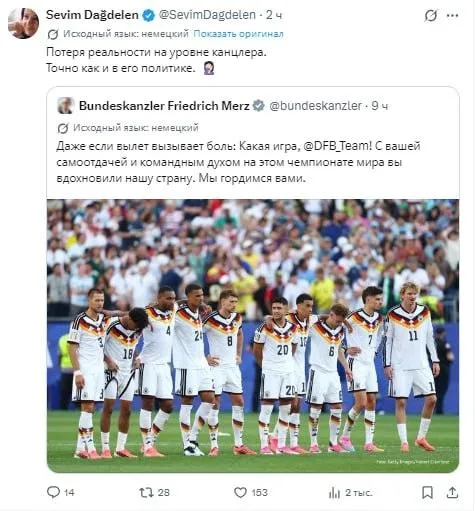This screenshot has width=475, height=511.
Task: Share the post via upload arrow icon
Action: click(452, 492)
